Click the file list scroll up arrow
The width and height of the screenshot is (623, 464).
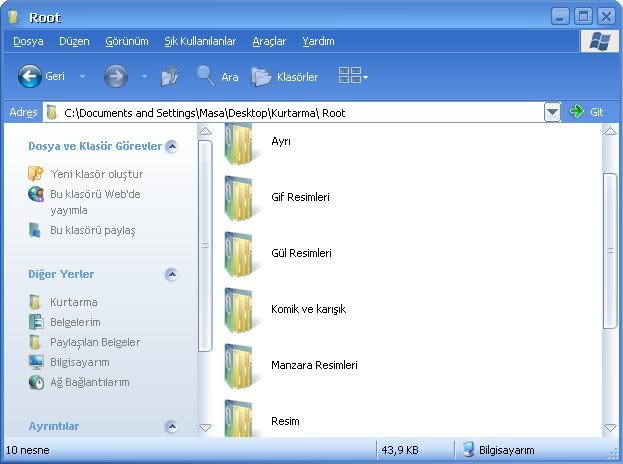click(610, 131)
